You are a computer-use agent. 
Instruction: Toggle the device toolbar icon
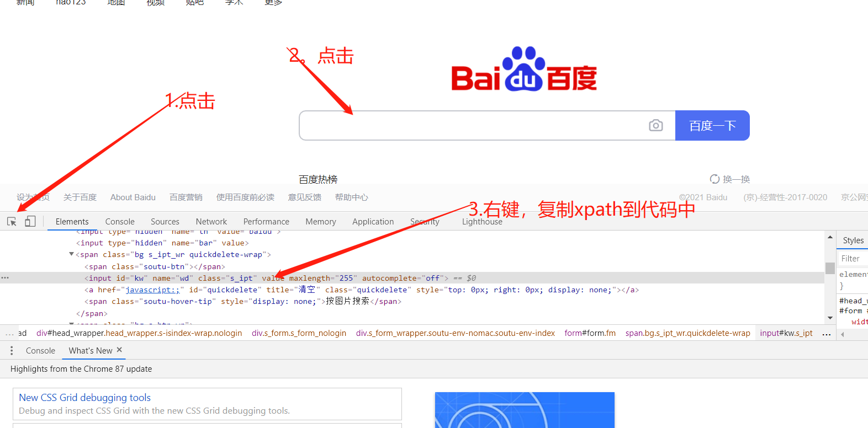coord(30,221)
